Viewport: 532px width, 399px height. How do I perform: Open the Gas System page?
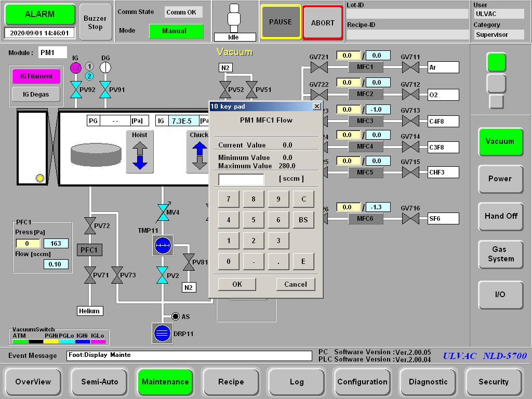(500, 254)
